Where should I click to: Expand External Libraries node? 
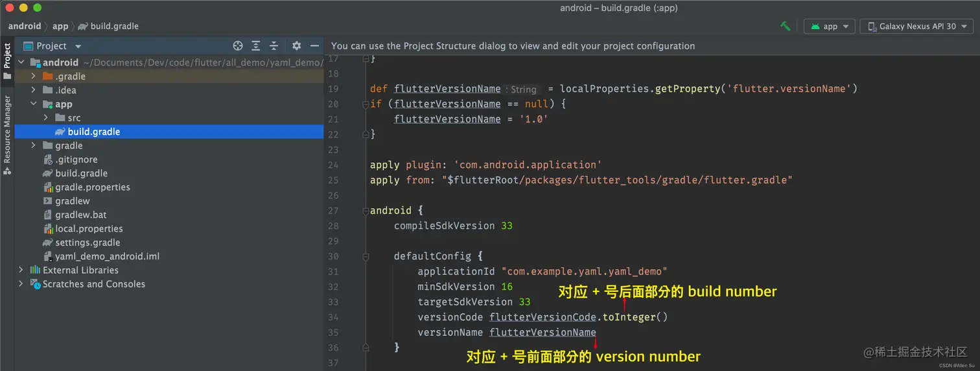tap(21, 270)
